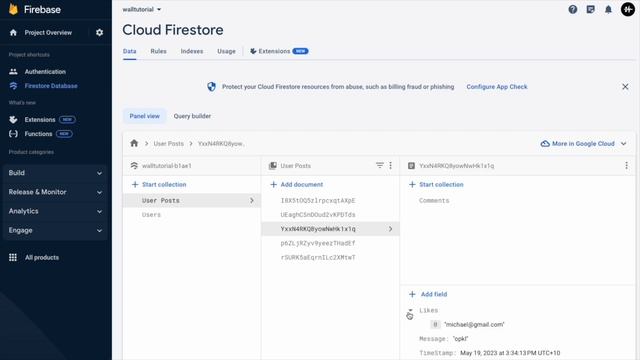This screenshot has height=360, width=640.
Task: Click the App Check shield icon
Action: pyautogui.click(x=211, y=87)
